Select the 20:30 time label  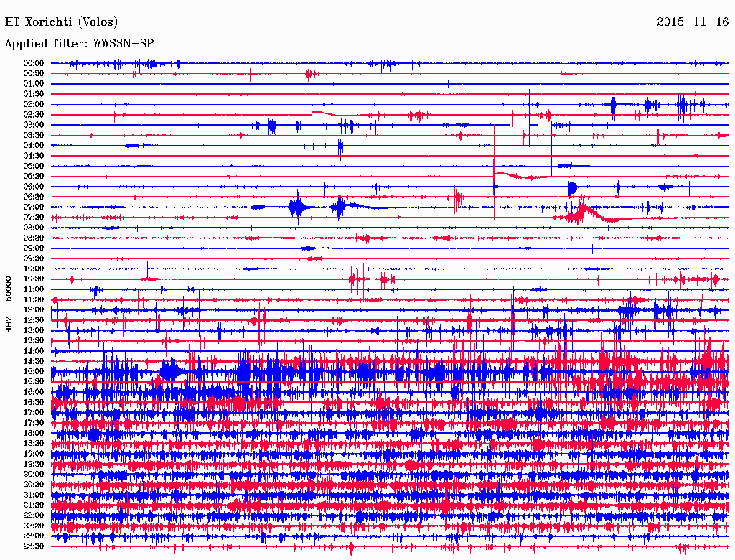click(x=34, y=485)
